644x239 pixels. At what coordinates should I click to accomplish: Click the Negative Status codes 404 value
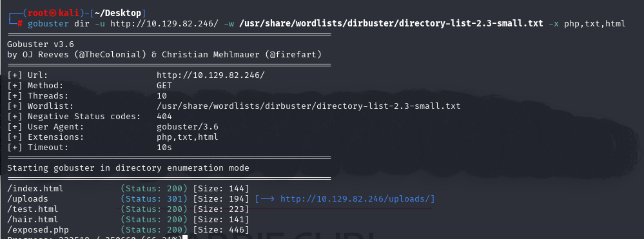tap(164, 117)
